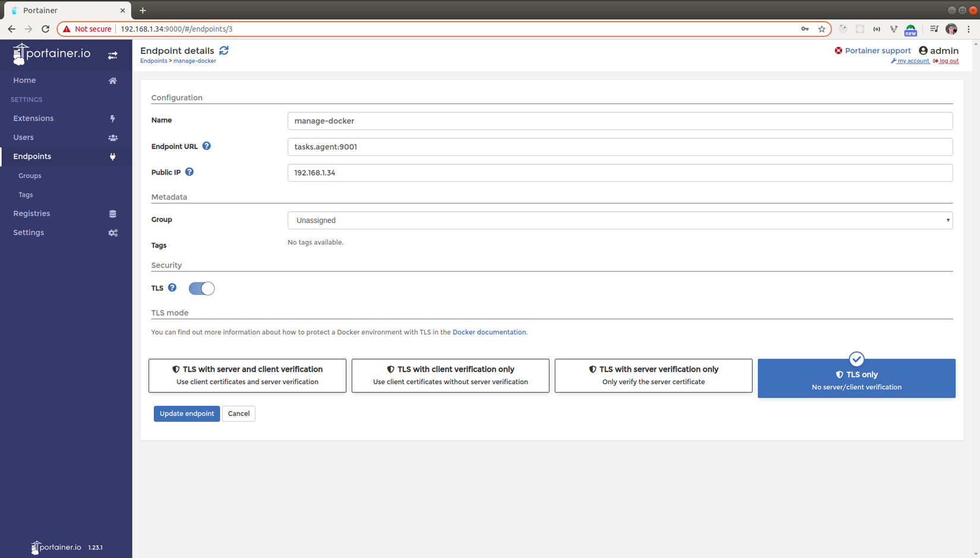Click the portainer.io logo at top

tap(52, 54)
